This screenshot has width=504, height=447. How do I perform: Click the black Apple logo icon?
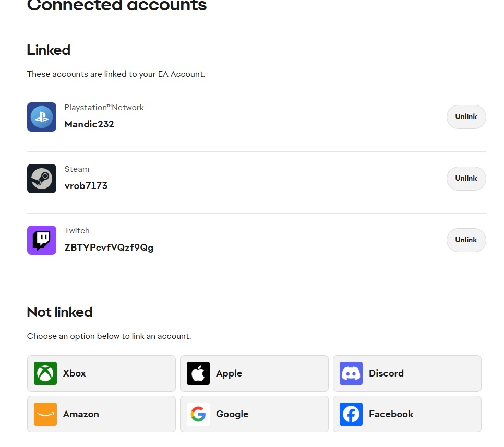click(198, 373)
